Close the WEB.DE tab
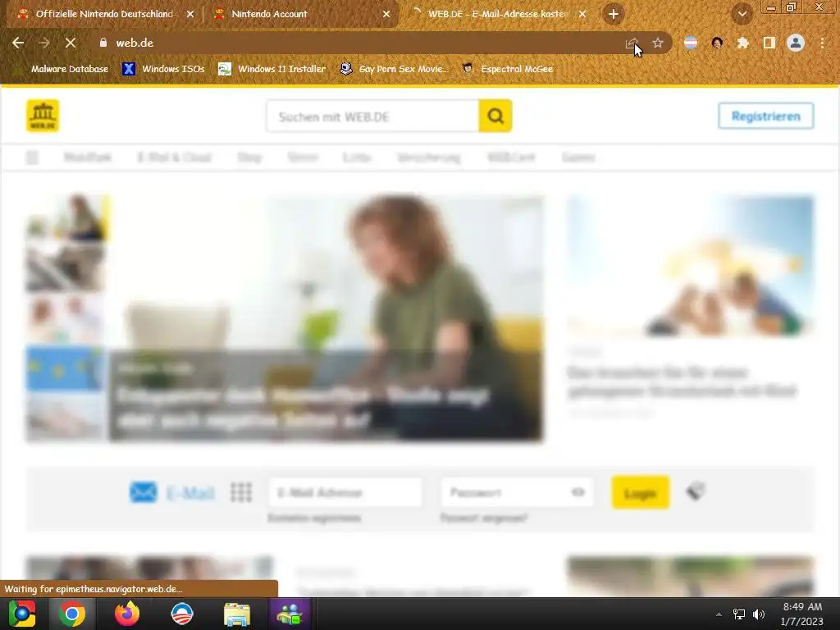Screen dimensions: 840x630 (x=582, y=15)
